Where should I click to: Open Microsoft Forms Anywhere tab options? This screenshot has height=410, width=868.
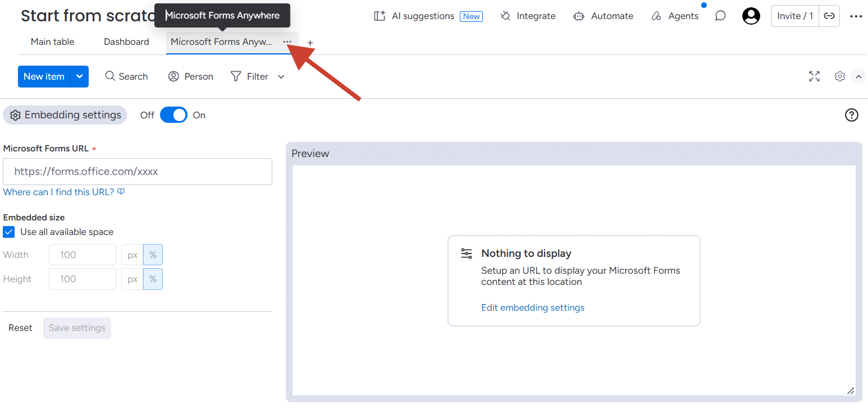click(x=287, y=42)
